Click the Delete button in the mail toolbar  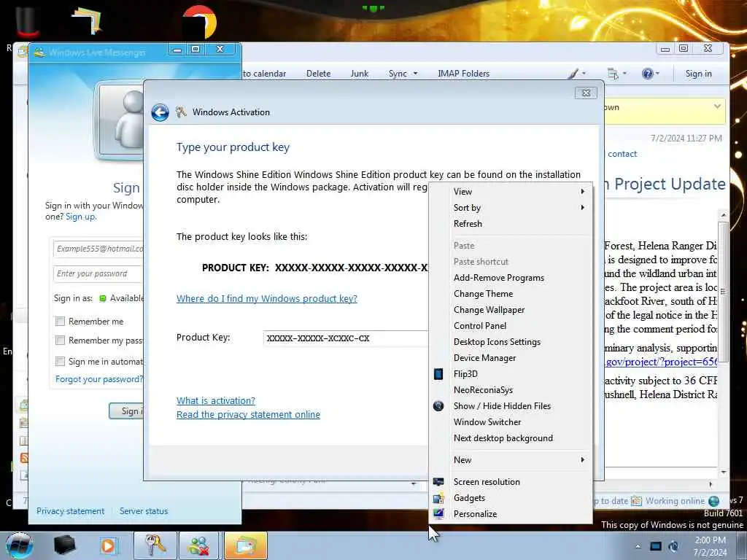point(318,74)
